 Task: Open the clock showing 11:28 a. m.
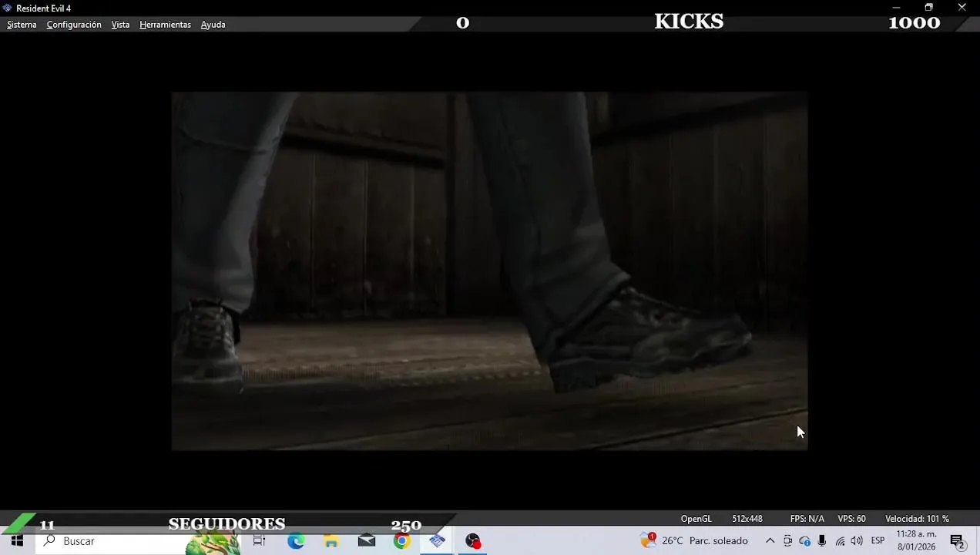[916, 541]
